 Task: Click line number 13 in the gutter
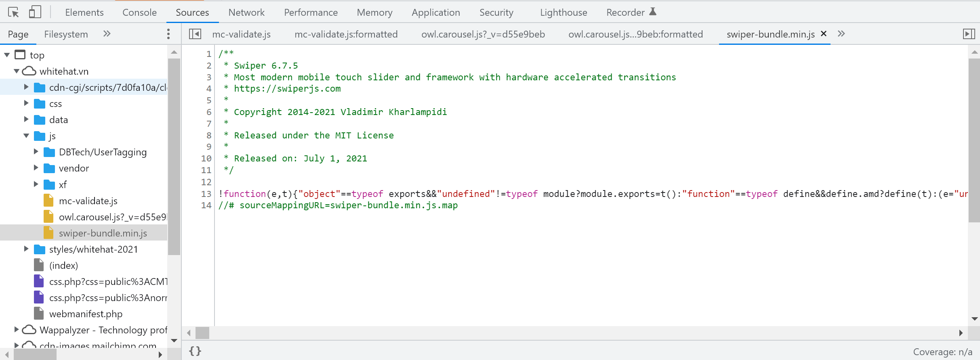coord(206,194)
